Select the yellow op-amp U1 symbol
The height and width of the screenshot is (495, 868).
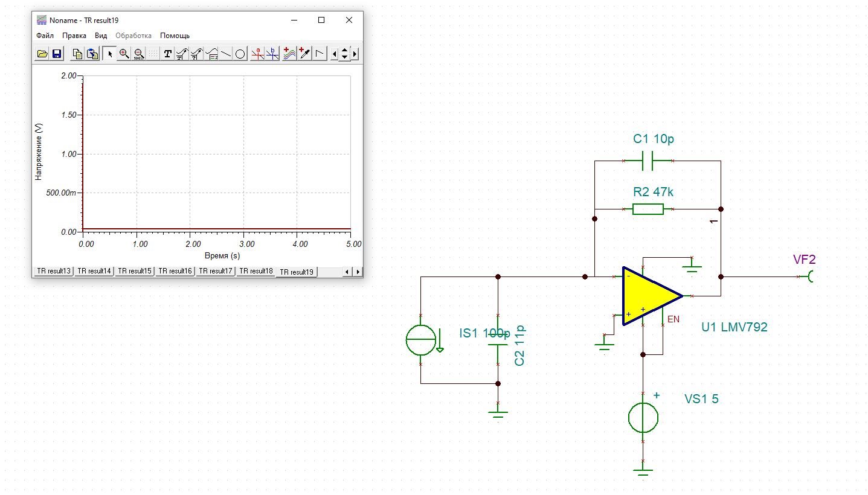pyautogui.click(x=651, y=296)
